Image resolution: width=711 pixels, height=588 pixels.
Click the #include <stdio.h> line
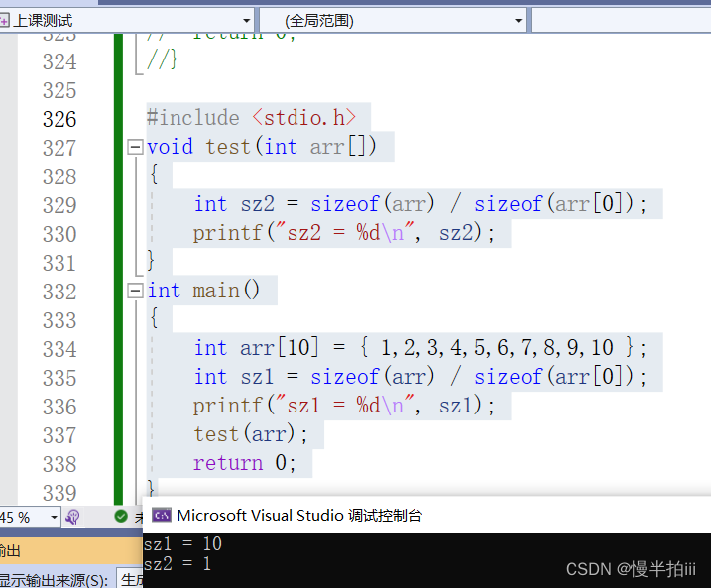tap(252, 118)
